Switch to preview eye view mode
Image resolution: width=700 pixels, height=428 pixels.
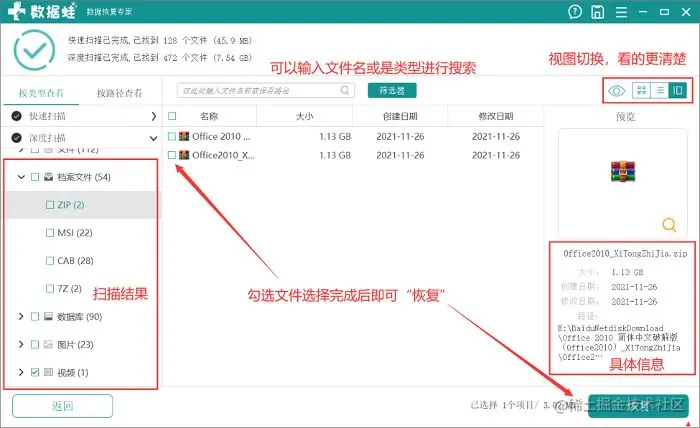pyautogui.click(x=617, y=91)
